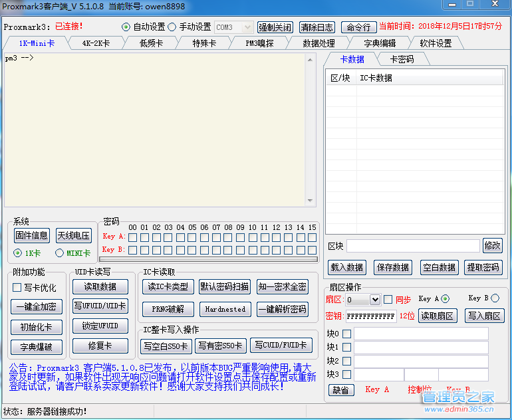The height and width of the screenshot is (420, 512).
Task: Click the 写有密S50卡 button
Action: coord(220,346)
